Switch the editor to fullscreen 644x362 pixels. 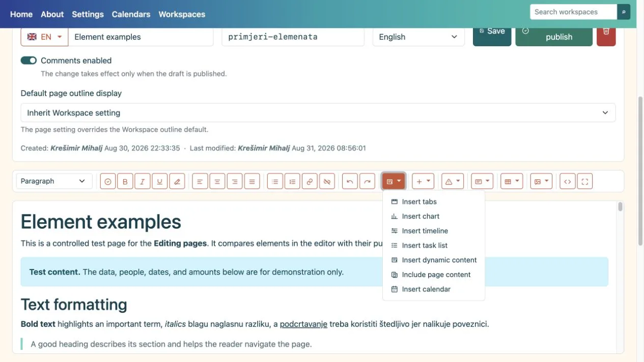pyautogui.click(x=585, y=182)
